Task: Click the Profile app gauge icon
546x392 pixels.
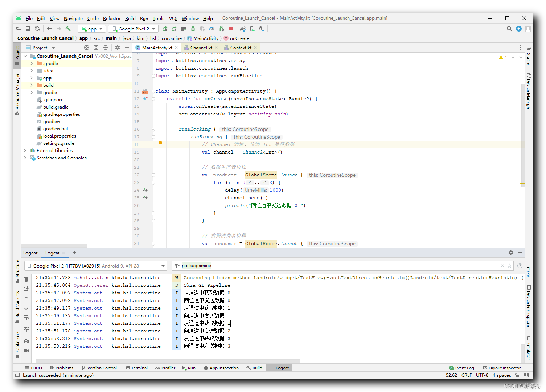Action: (x=212, y=29)
